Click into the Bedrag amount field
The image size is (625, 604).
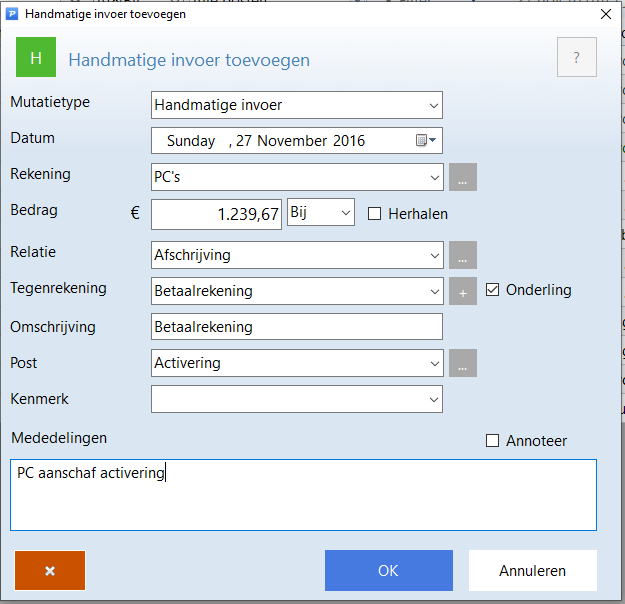click(216, 214)
